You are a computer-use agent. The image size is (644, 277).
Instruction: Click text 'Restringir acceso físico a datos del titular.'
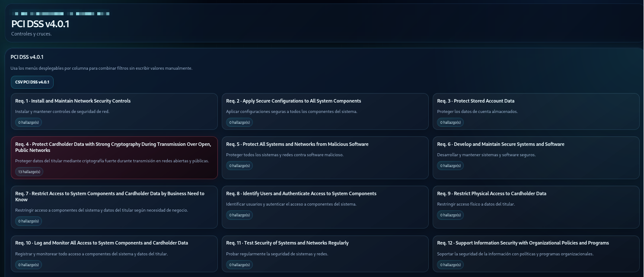point(476,204)
